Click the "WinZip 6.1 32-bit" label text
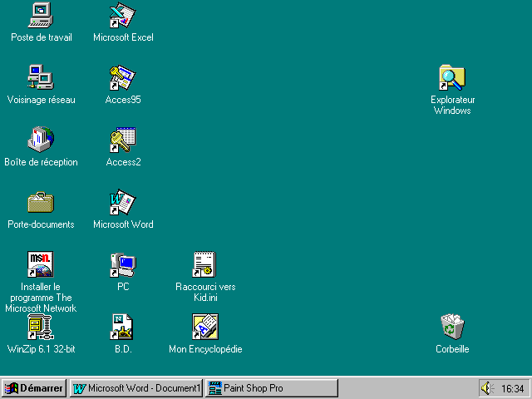Viewport: 532px width, 399px height. coord(41,349)
